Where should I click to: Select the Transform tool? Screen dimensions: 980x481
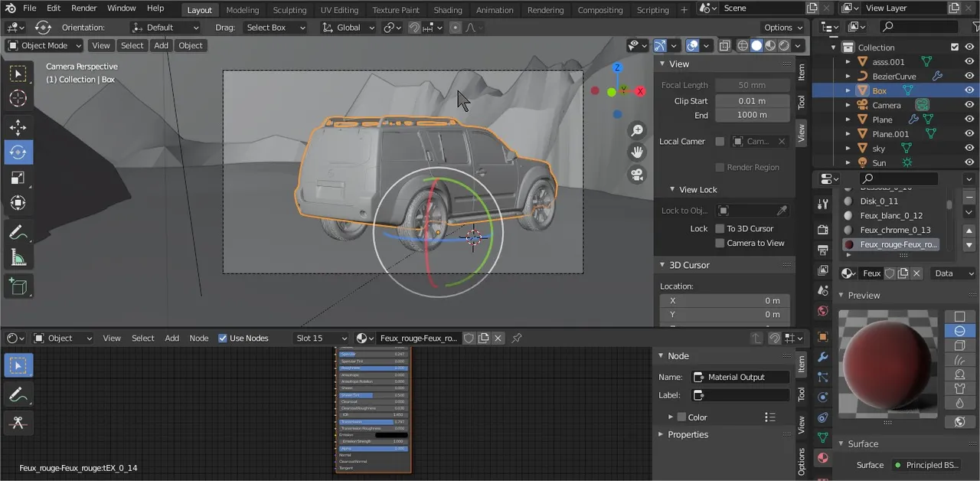18,203
